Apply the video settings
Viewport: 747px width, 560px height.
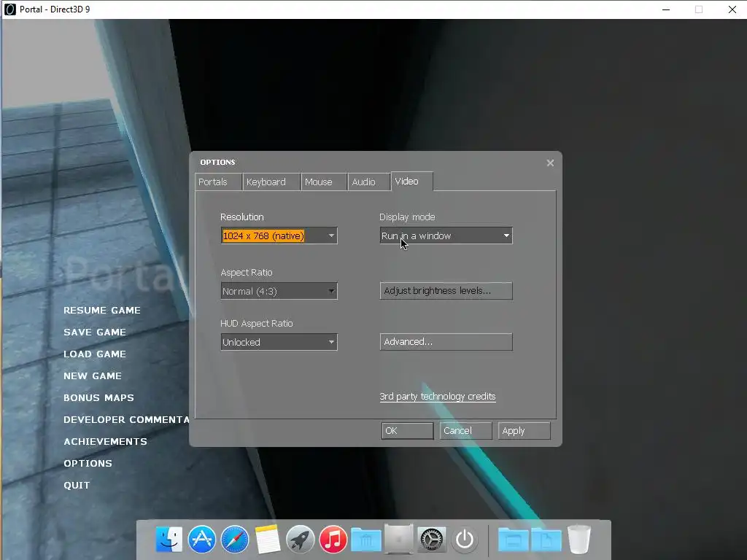coord(524,430)
